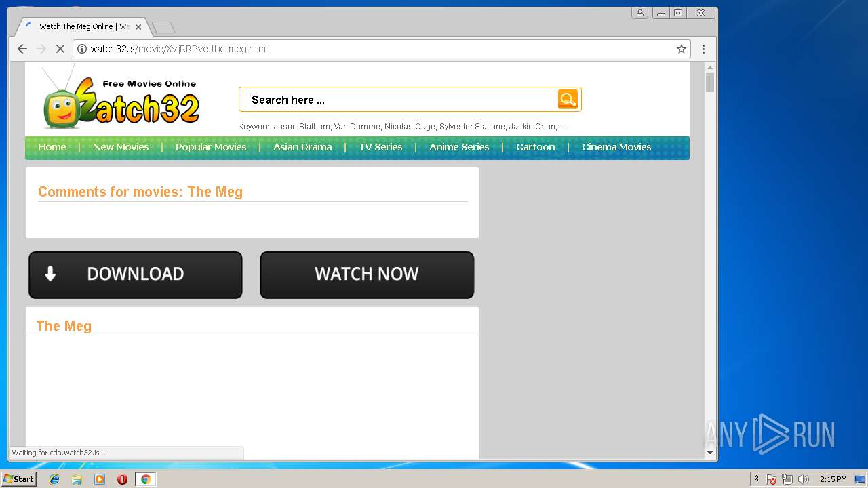Open Asian Drama menu item
The height and width of the screenshot is (488, 868).
click(302, 147)
